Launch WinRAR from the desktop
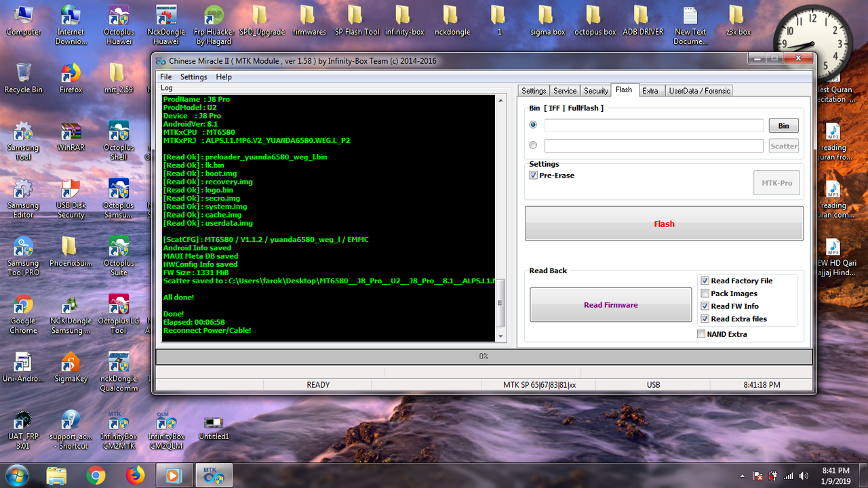868x488 pixels. (71, 136)
